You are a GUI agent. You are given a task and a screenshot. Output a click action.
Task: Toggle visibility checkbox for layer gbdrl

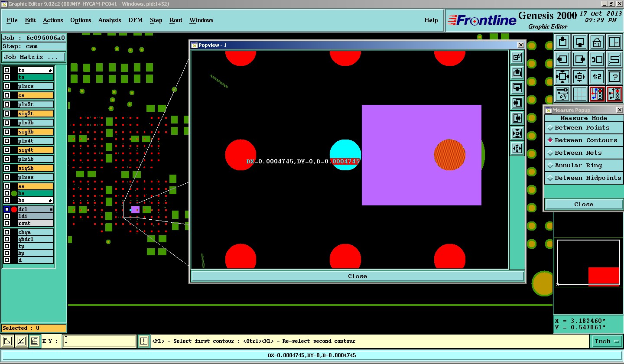tap(7, 239)
